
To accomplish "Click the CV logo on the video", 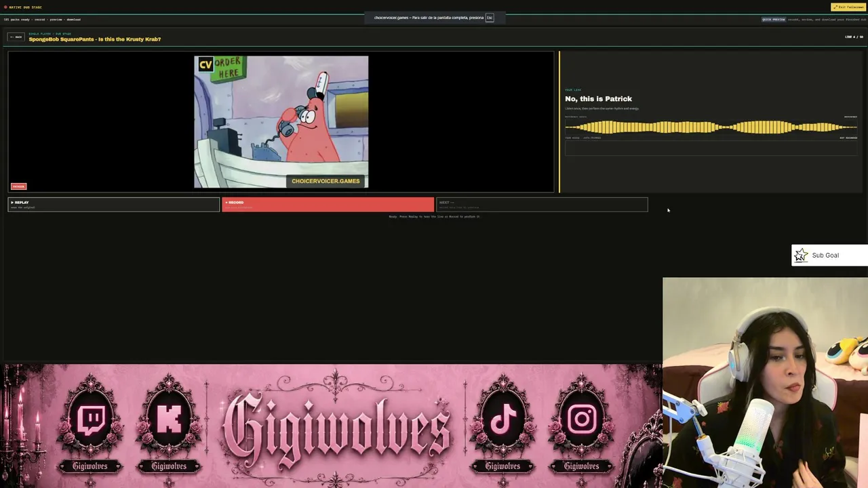I will point(205,65).
